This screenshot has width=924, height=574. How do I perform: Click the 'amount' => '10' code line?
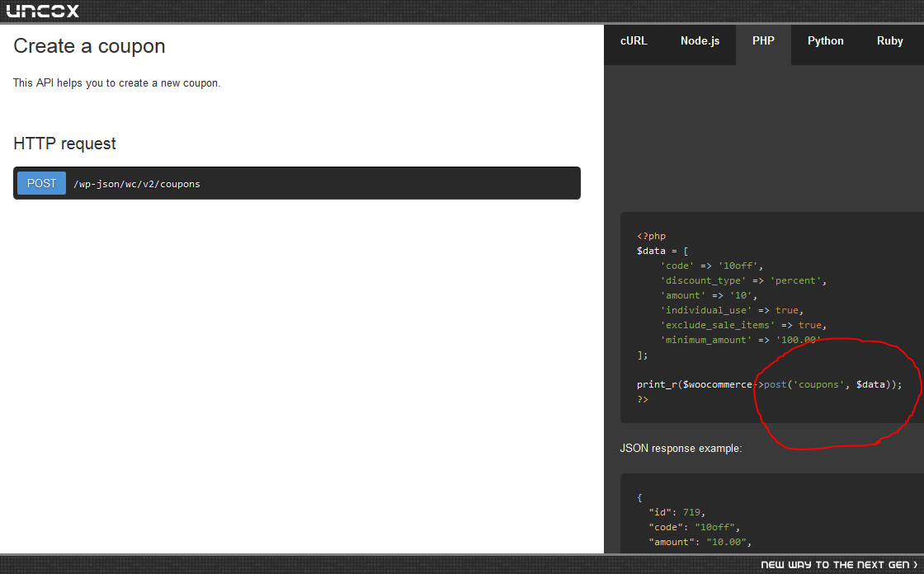(x=709, y=295)
